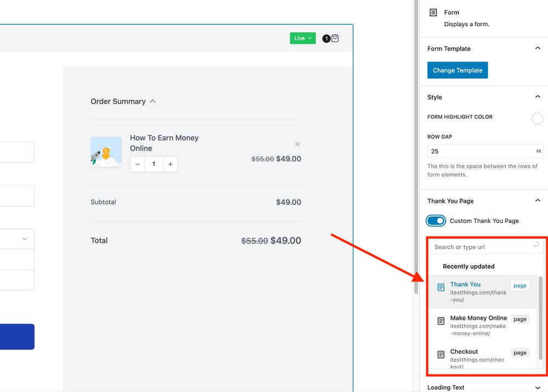This screenshot has width=548, height=392.
Task: Collapse the Form Template panel
Action: coord(538,49)
